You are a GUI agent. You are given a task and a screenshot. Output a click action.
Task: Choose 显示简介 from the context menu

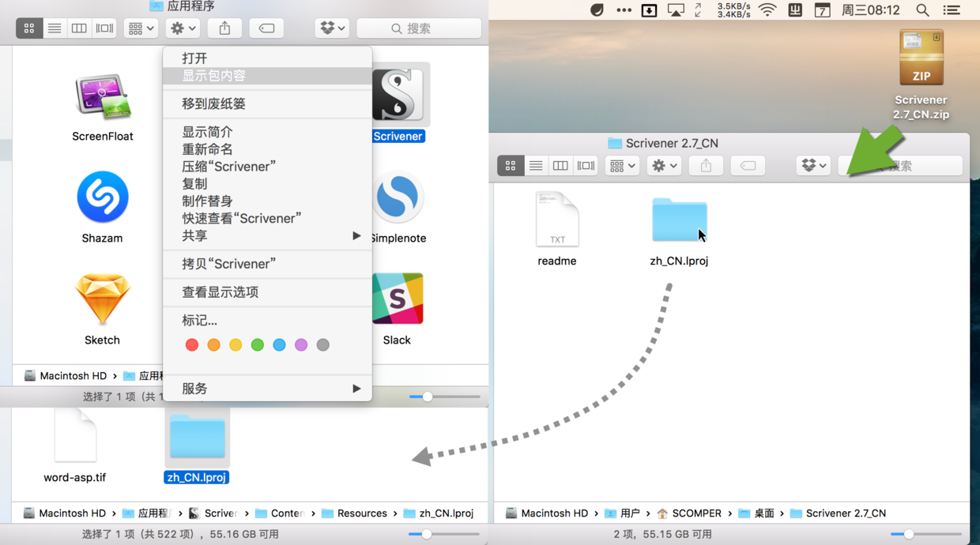point(267,132)
